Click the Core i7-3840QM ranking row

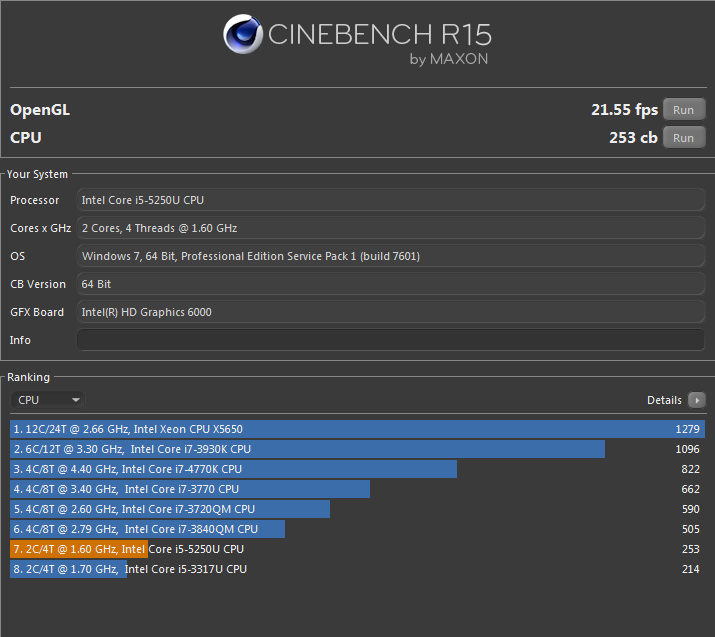[x=148, y=529]
